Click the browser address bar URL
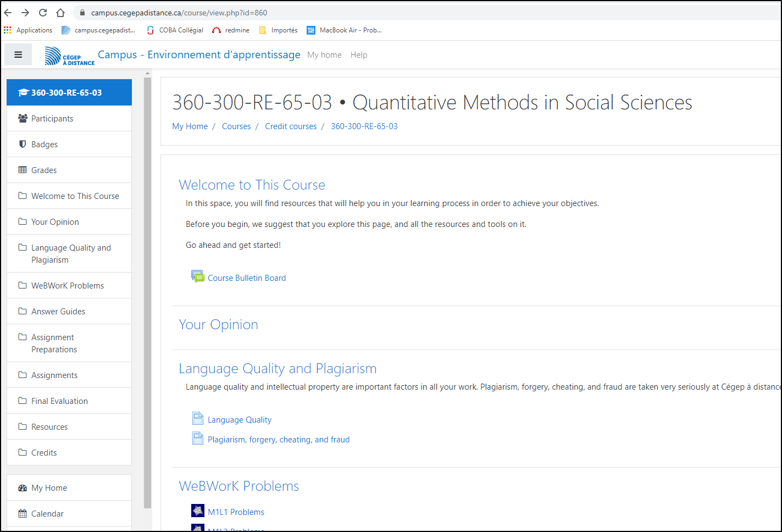782x532 pixels. click(x=179, y=13)
